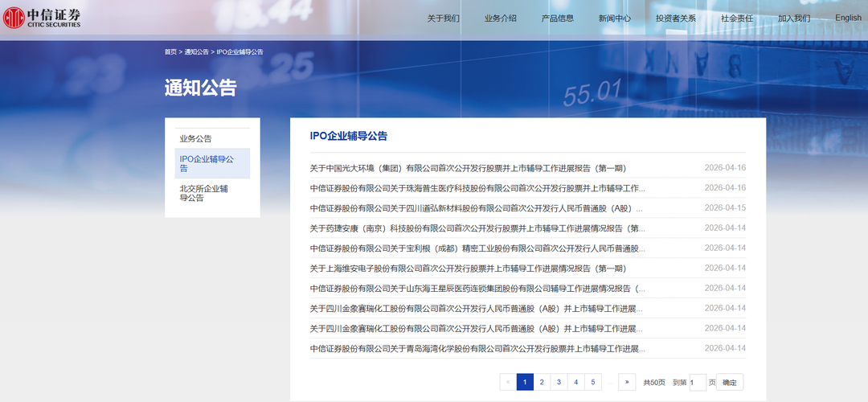Select 业务公告 in the sidebar

[x=212, y=138]
